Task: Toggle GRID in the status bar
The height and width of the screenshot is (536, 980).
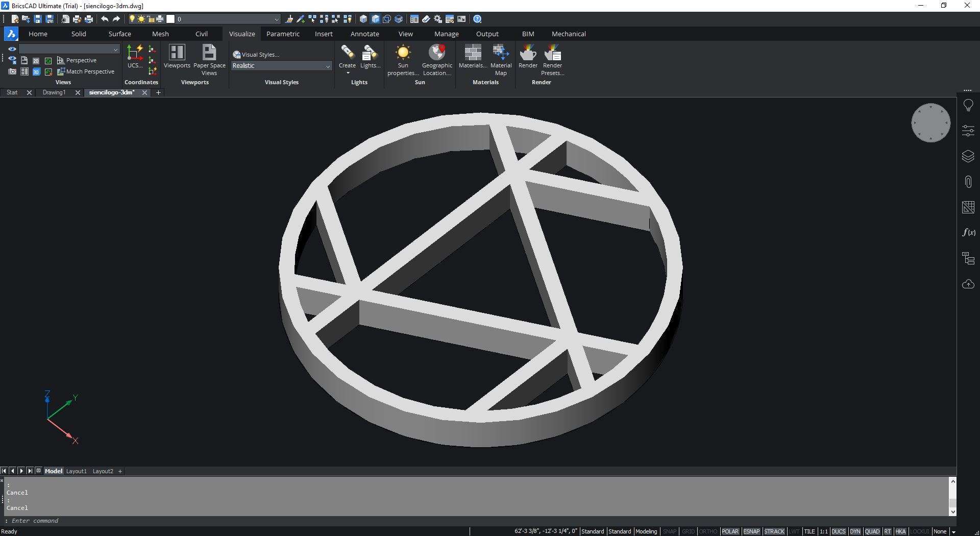Action: pyautogui.click(x=688, y=531)
